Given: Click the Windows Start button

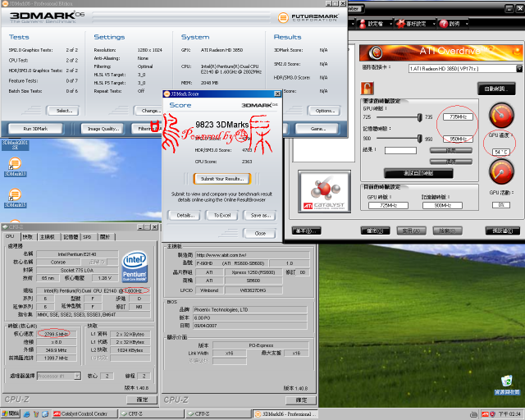Looking at the screenshot, I should pyautogui.click(x=11, y=414).
